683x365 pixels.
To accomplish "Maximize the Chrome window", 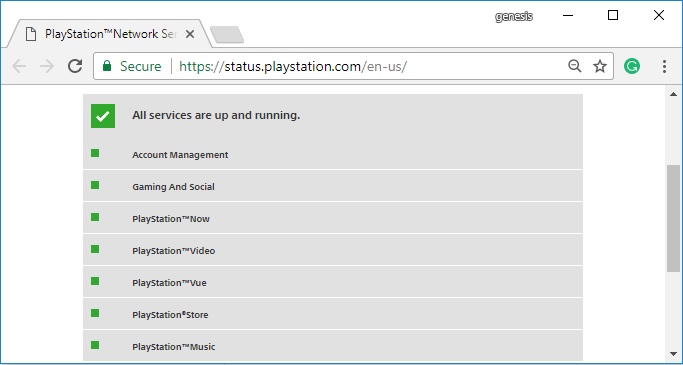I will tap(613, 16).
